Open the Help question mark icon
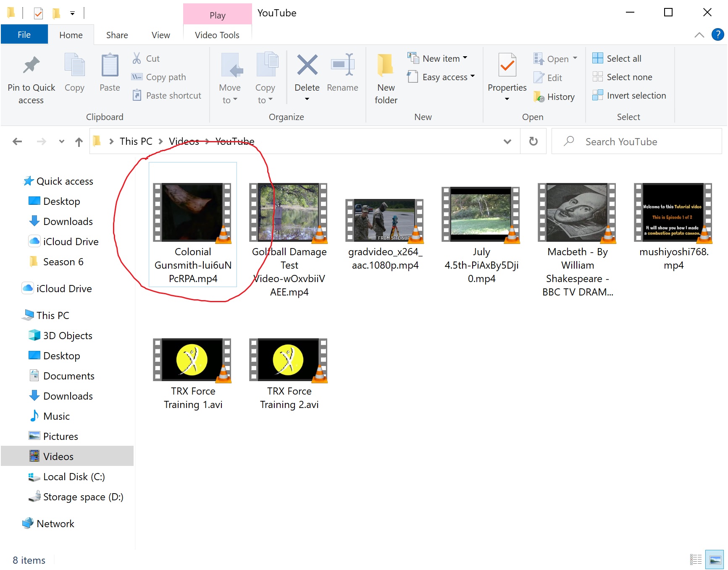The height and width of the screenshot is (570, 728). 717,35
